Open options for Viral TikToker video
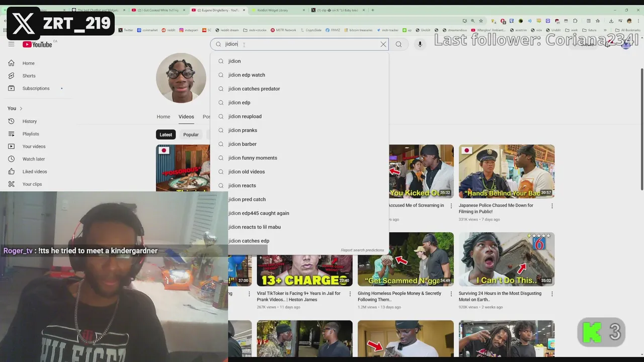 (x=350, y=294)
